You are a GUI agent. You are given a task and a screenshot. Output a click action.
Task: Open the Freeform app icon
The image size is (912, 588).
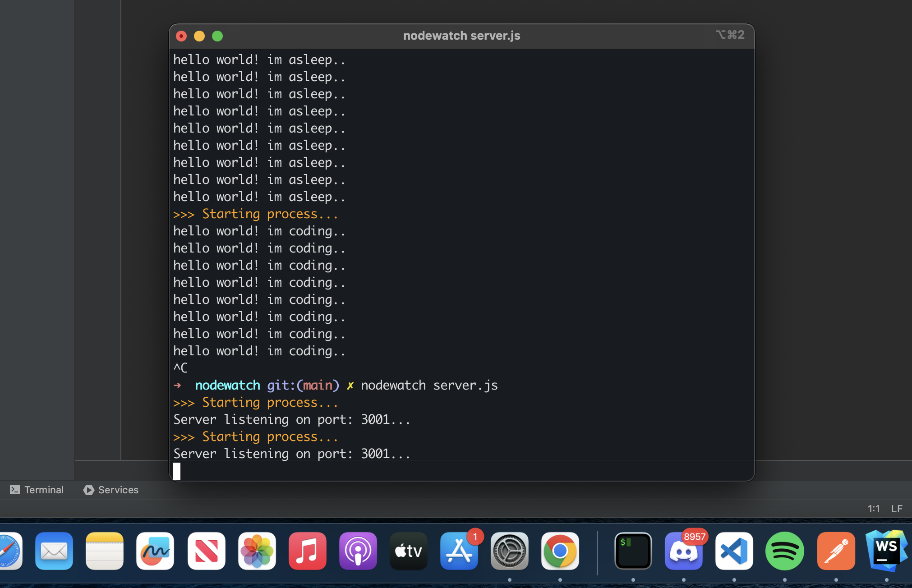tap(155, 551)
